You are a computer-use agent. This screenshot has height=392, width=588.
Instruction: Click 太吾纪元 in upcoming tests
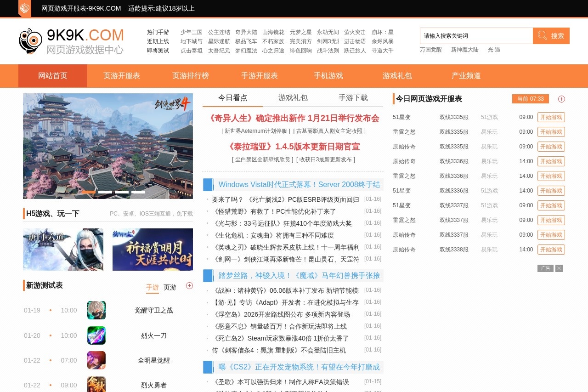pyautogui.click(x=219, y=51)
